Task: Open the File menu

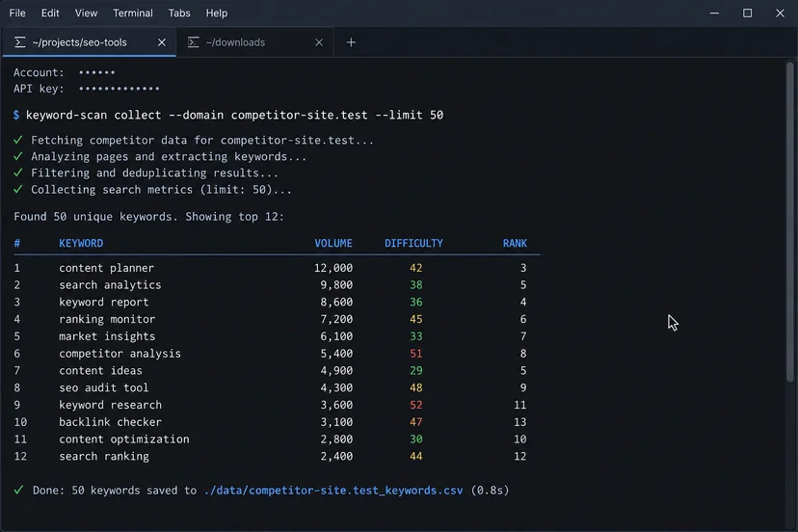Action: pos(17,13)
